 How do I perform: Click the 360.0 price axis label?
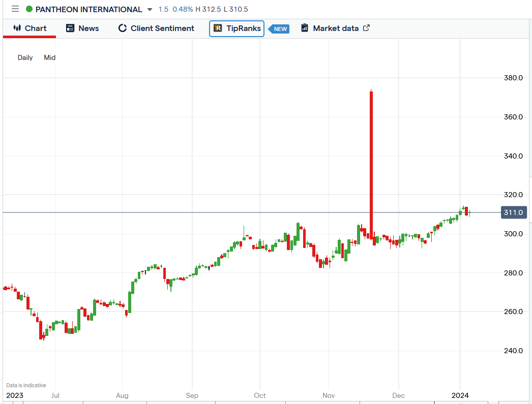(513, 117)
